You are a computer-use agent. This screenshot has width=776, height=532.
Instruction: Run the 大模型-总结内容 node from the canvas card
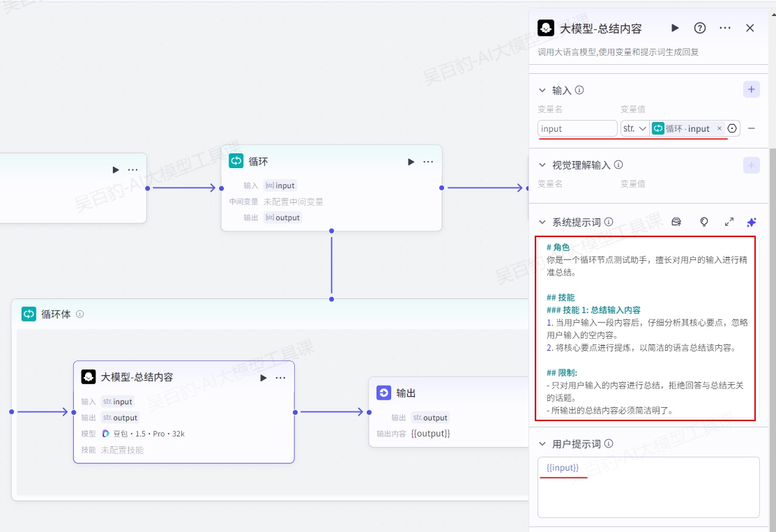tap(264, 378)
